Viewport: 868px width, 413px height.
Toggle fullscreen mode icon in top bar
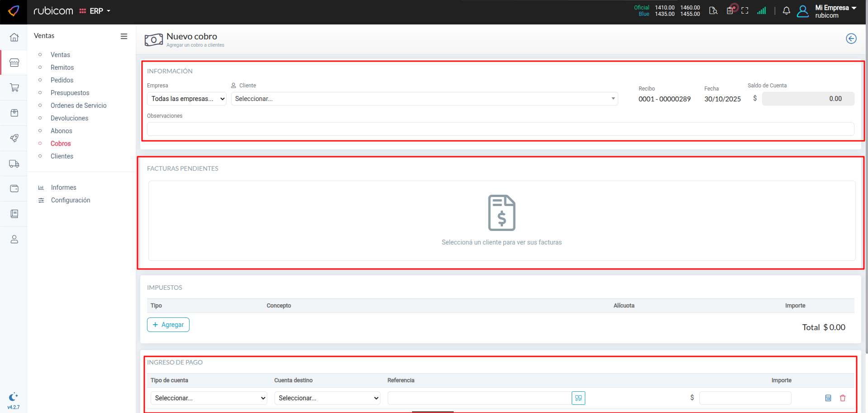click(745, 11)
